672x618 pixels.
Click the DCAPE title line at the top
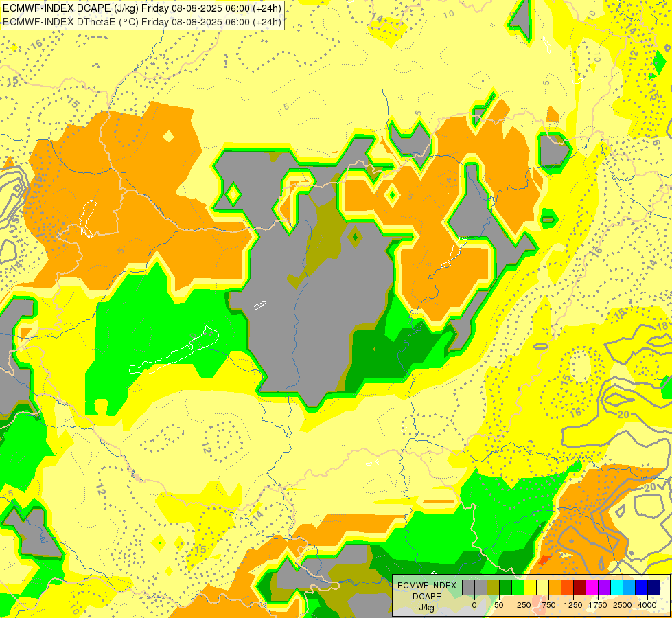point(142,8)
